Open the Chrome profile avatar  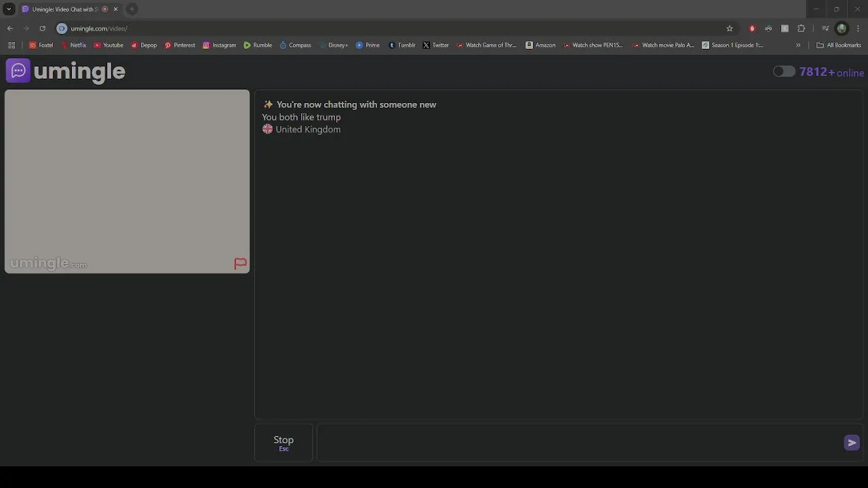tap(842, 28)
